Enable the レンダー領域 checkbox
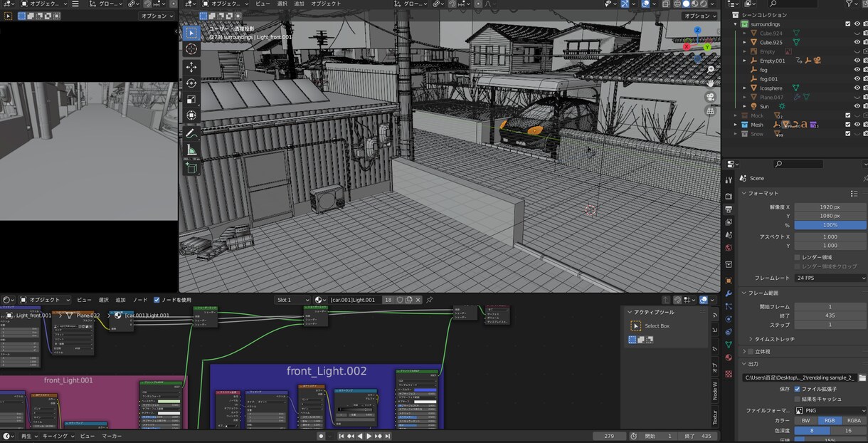Image resolution: width=868 pixels, height=443 pixels. coord(797,257)
